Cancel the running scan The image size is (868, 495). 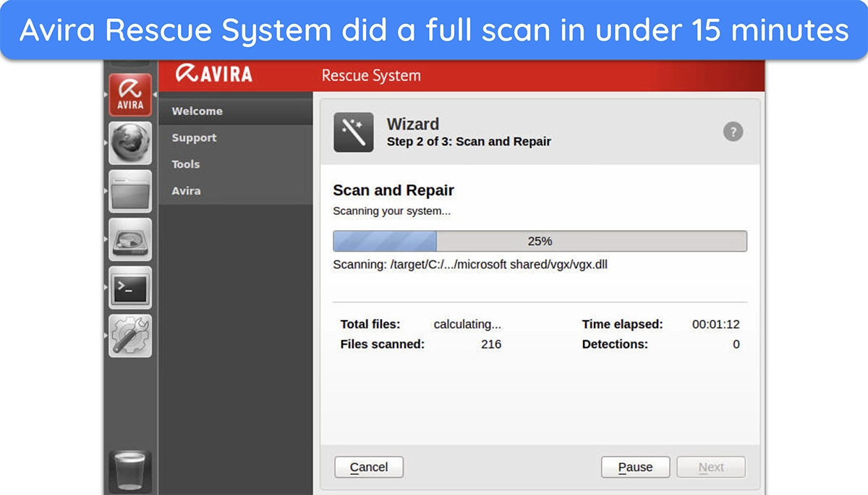point(369,467)
